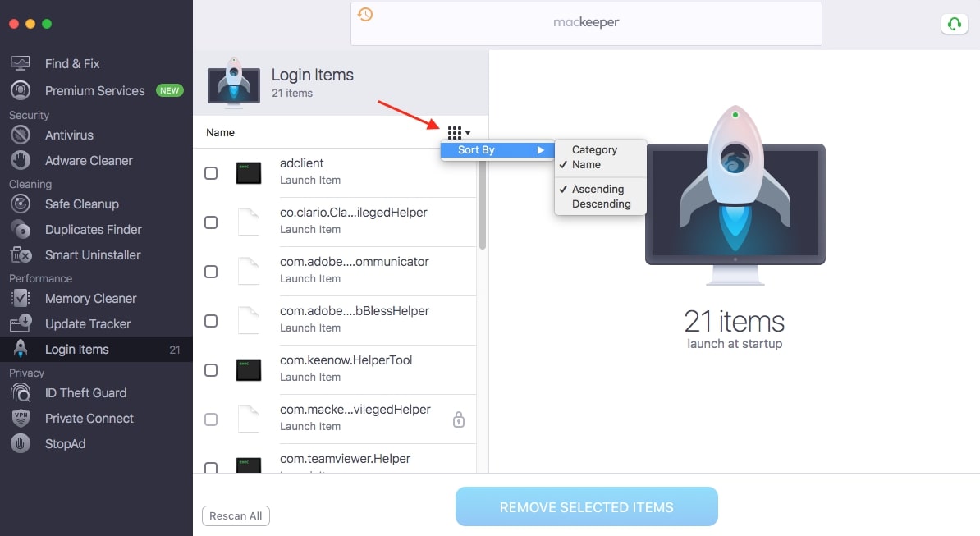Check com.keenow.HelperTool checkbox
This screenshot has width=980, height=536.
211,370
